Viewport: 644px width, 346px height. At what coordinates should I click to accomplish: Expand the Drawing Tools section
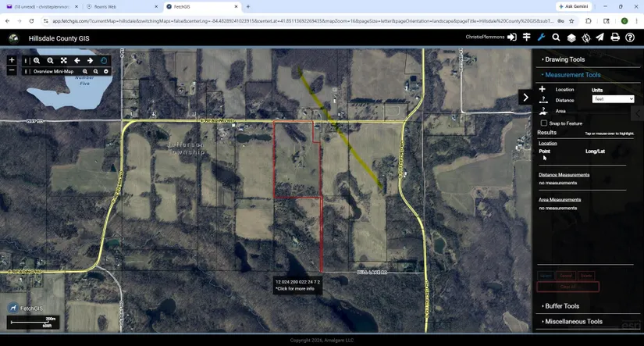[564, 59]
